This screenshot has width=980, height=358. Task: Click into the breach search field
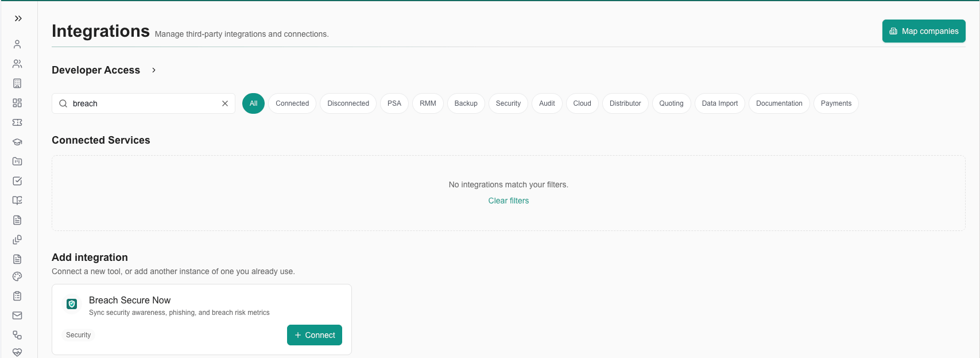tap(144, 103)
